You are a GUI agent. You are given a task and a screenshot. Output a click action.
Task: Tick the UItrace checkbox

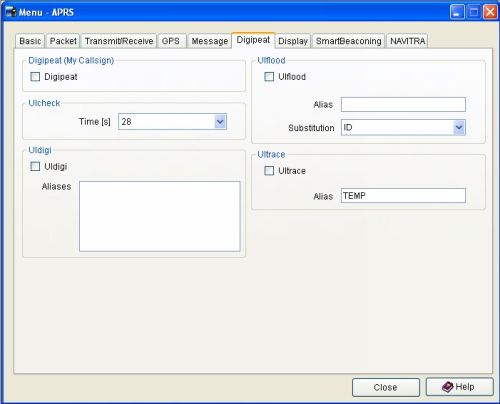coord(269,171)
